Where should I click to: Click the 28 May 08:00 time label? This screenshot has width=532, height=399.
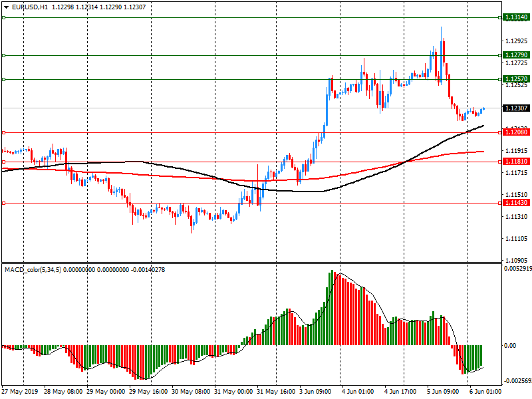pyautogui.click(x=63, y=392)
